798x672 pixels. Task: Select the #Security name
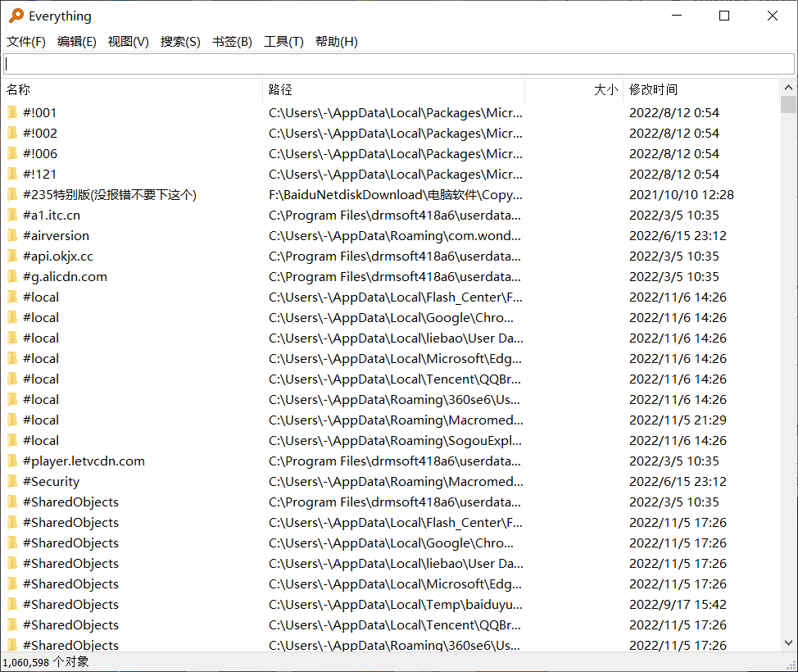[51, 481]
